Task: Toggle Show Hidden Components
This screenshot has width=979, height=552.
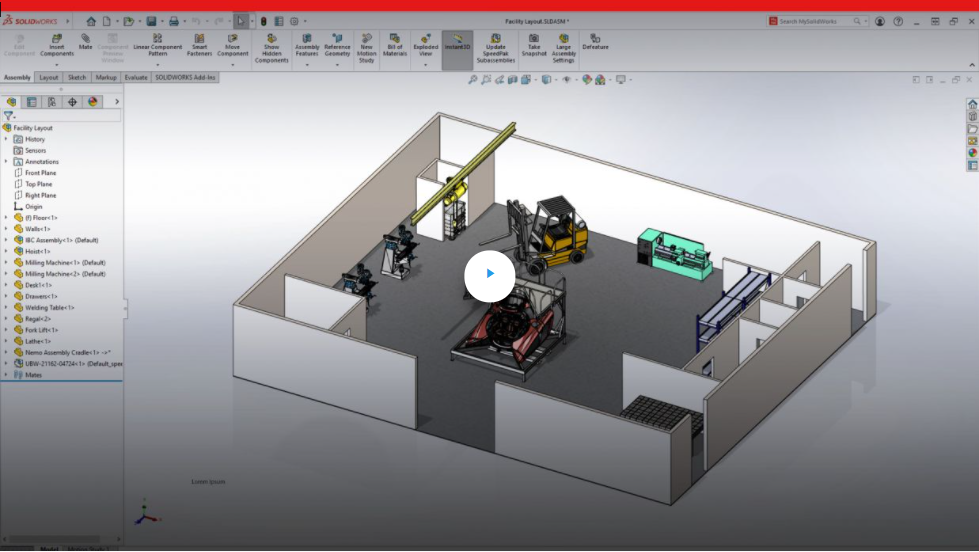Action: (271, 47)
